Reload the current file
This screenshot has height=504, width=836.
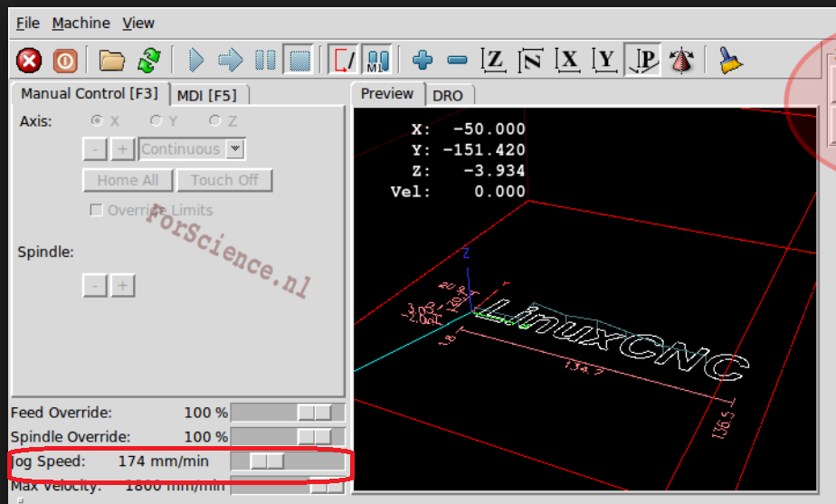coord(148,61)
